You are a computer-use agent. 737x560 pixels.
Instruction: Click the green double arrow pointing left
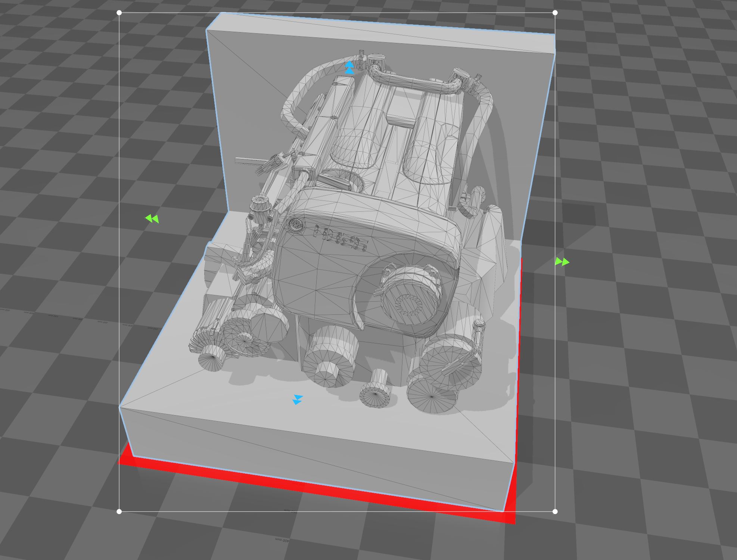pyautogui.click(x=152, y=219)
